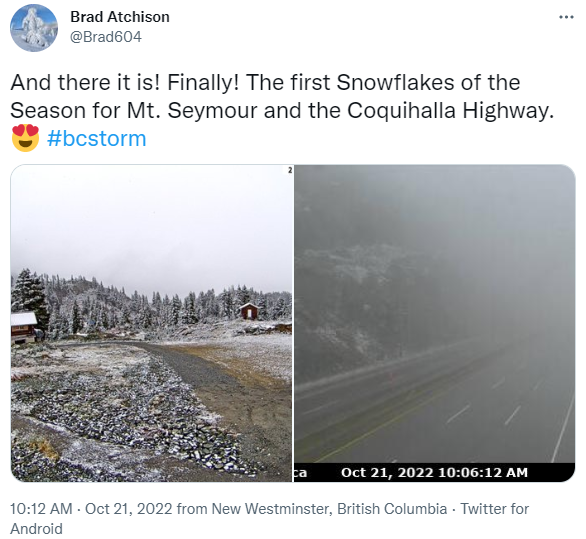
Task: Click the red hut in the left photo
Action: point(249,311)
